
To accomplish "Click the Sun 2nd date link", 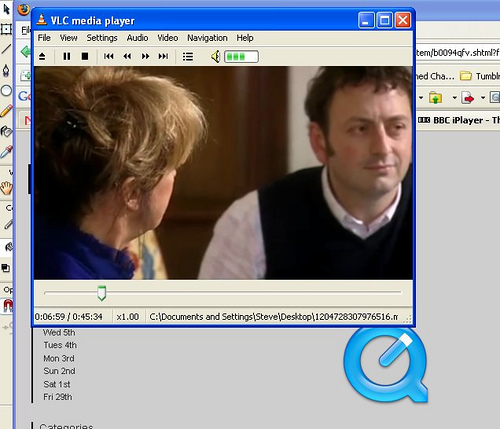I will [x=59, y=371].
